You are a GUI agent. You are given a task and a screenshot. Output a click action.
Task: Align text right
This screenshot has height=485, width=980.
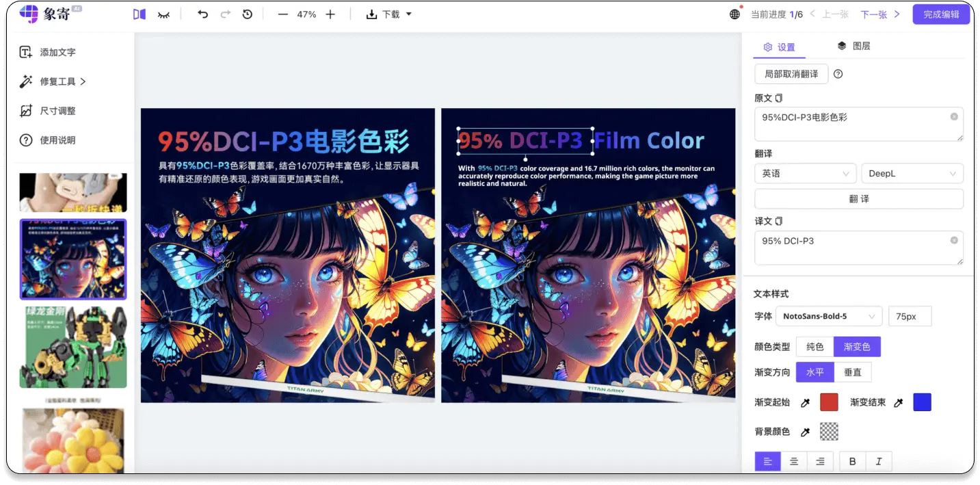820,462
